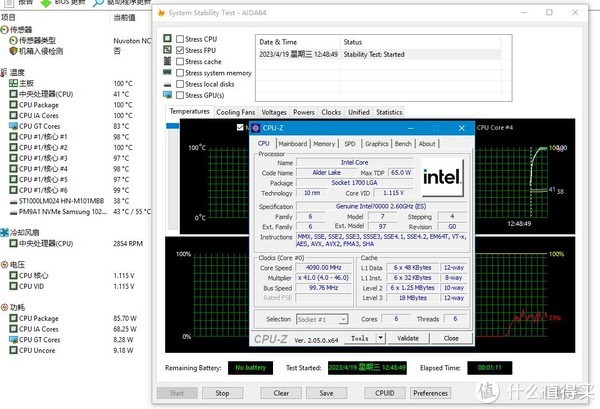Click the driver update magnifier icon
The image size is (600, 409).
click(x=98, y=3)
